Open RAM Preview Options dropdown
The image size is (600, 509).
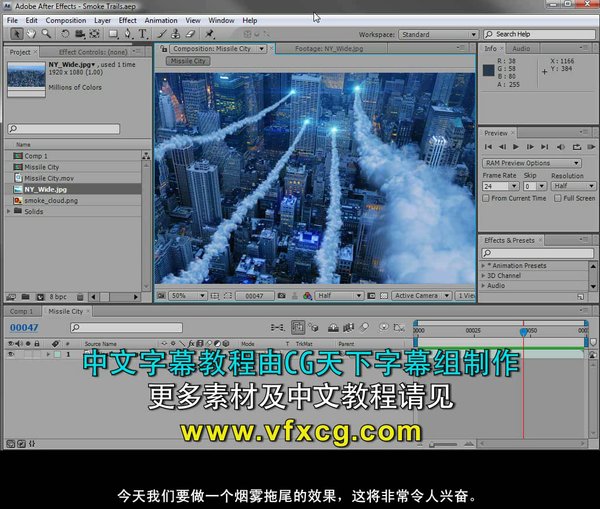[x=532, y=163]
